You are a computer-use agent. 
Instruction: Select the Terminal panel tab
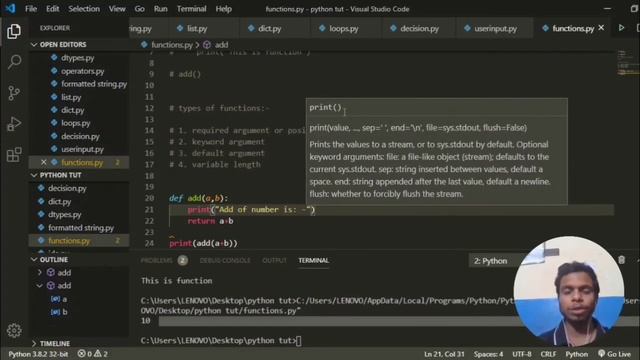pos(313,260)
